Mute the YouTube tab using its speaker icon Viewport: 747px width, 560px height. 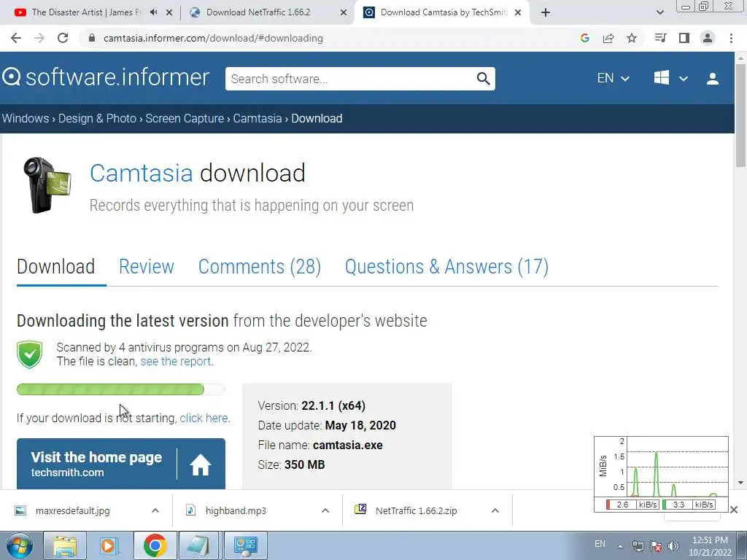[153, 12]
